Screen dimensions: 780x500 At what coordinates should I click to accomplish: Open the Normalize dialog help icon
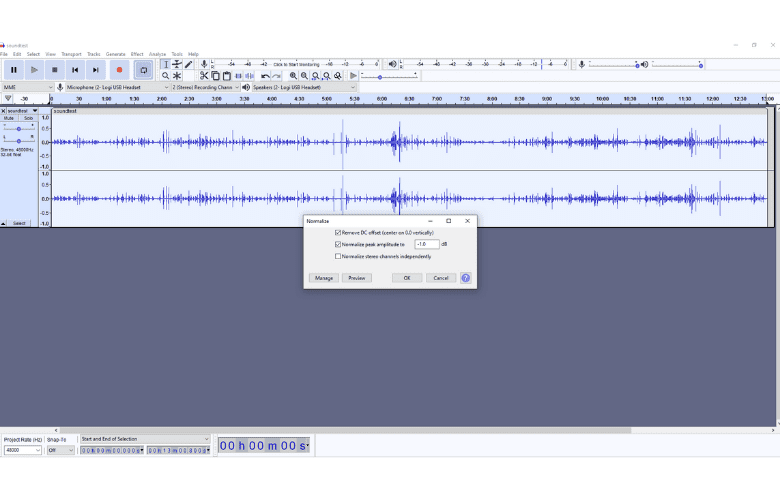click(465, 278)
